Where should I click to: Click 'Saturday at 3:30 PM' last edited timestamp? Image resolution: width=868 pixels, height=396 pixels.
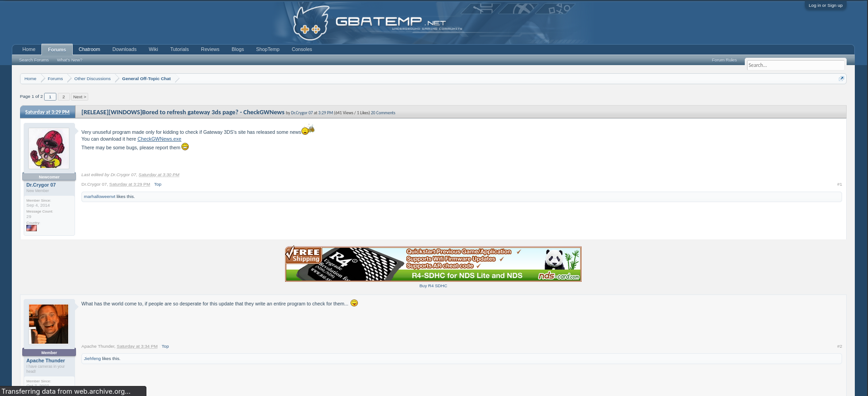pyautogui.click(x=159, y=175)
